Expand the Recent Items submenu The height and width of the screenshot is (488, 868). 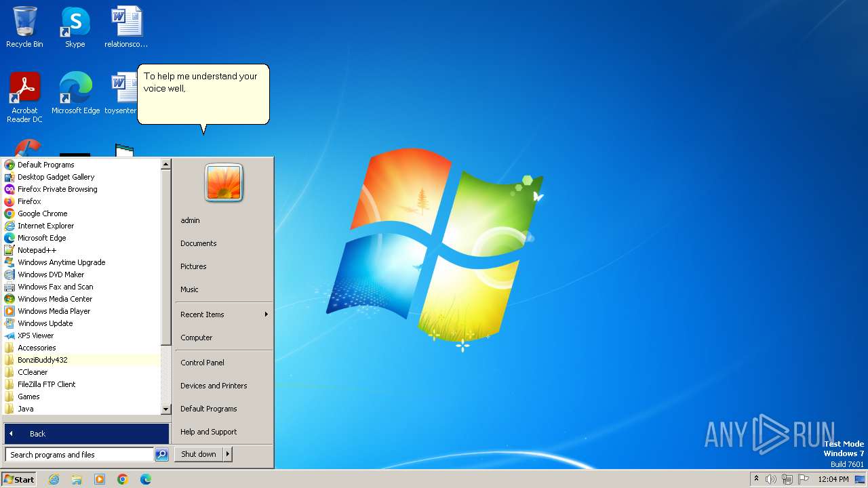(224, 314)
